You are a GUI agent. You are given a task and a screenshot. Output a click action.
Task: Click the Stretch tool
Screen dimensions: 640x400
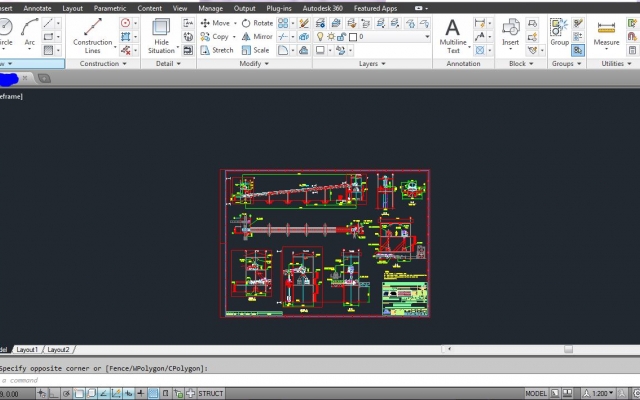coord(217,50)
